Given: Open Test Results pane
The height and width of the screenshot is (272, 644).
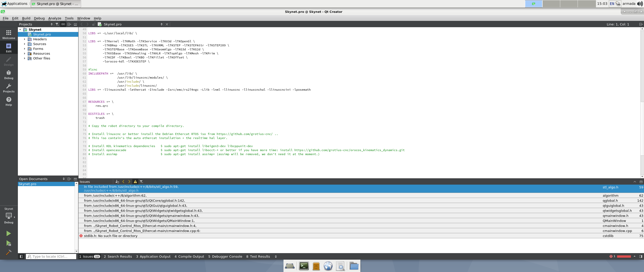Looking at the screenshot, I should (x=258, y=256).
